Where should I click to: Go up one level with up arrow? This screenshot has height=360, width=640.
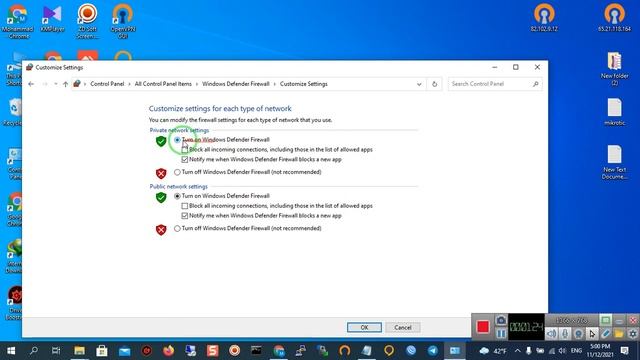[x=65, y=84]
